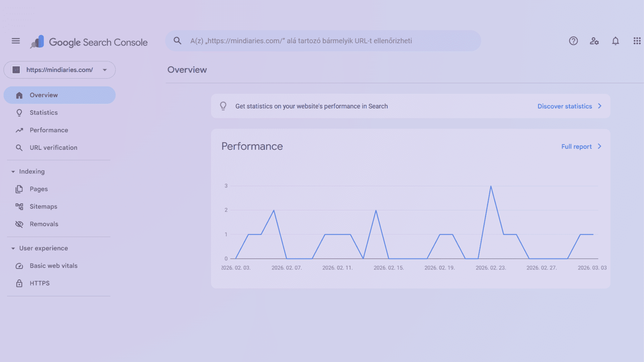Open the mindiaries.com property dropdown
The image size is (644, 362).
(x=60, y=70)
